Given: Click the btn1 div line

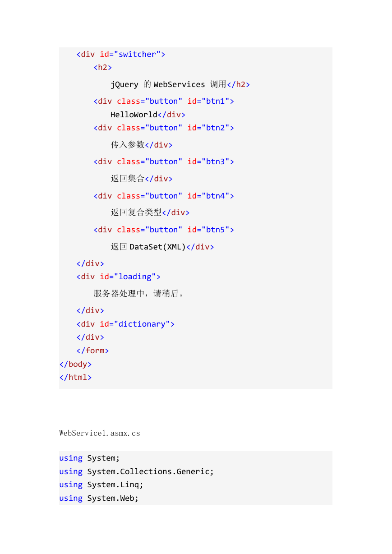Looking at the screenshot, I should [164, 101].
